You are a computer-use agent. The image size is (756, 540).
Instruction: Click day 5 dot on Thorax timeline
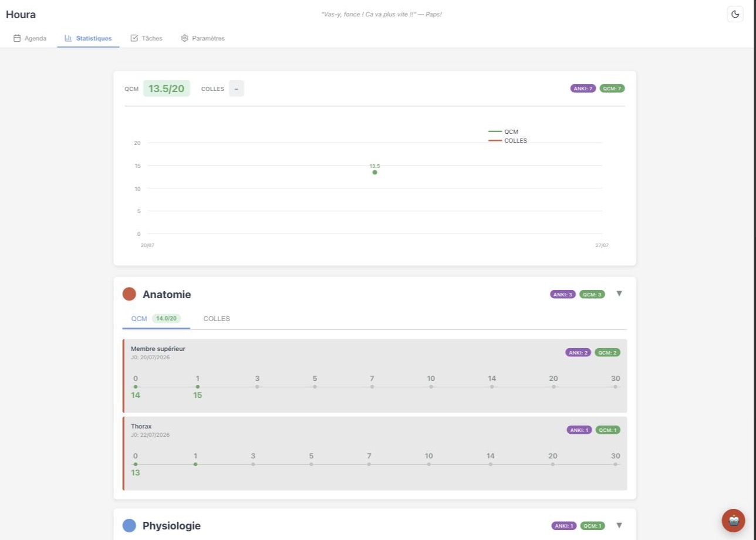click(311, 464)
